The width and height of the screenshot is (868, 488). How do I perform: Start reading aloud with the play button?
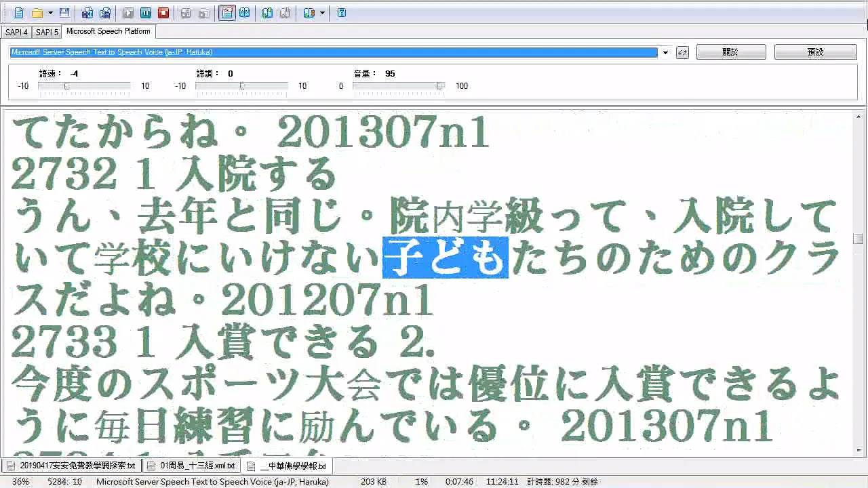[x=128, y=13]
